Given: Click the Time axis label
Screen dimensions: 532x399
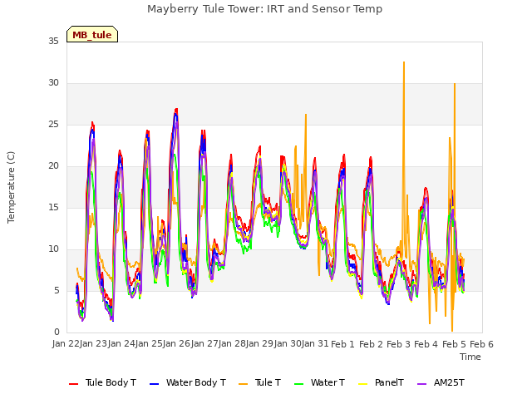Looking at the screenshot, I should tap(470, 357).
